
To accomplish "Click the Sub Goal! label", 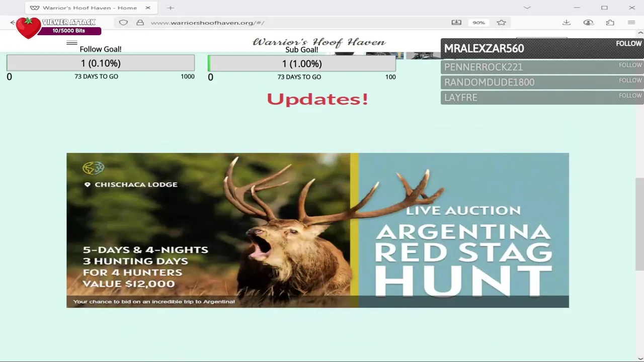I will [x=302, y=50].
